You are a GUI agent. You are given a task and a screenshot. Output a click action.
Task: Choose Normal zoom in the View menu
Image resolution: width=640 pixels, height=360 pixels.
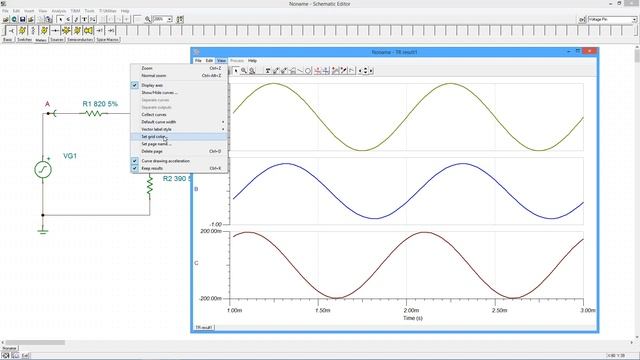[179, 76]
